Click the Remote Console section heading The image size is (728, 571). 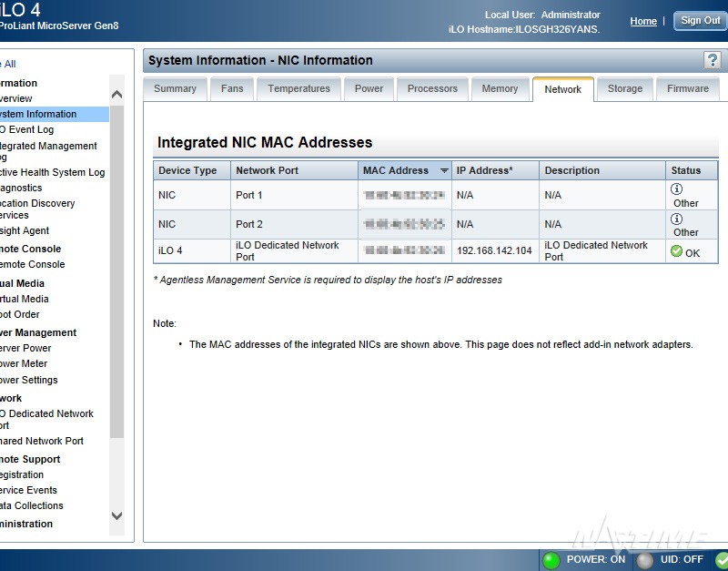pos(31,249)
